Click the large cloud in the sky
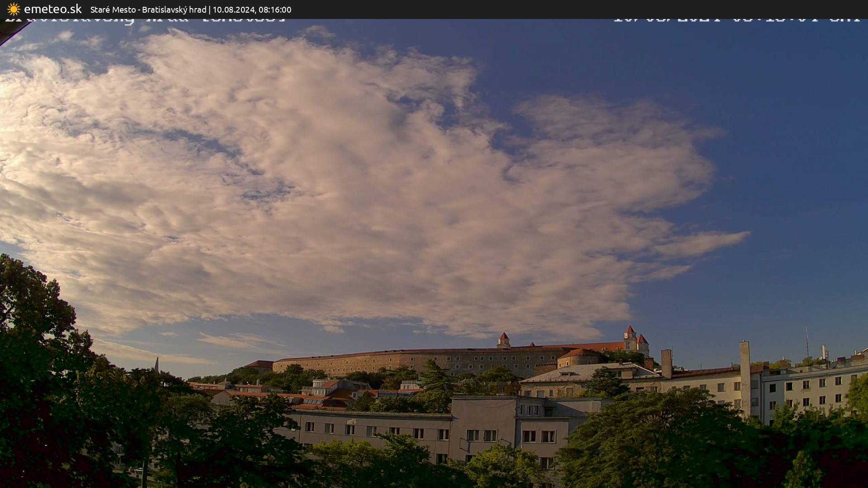 (x=316, y=181)
